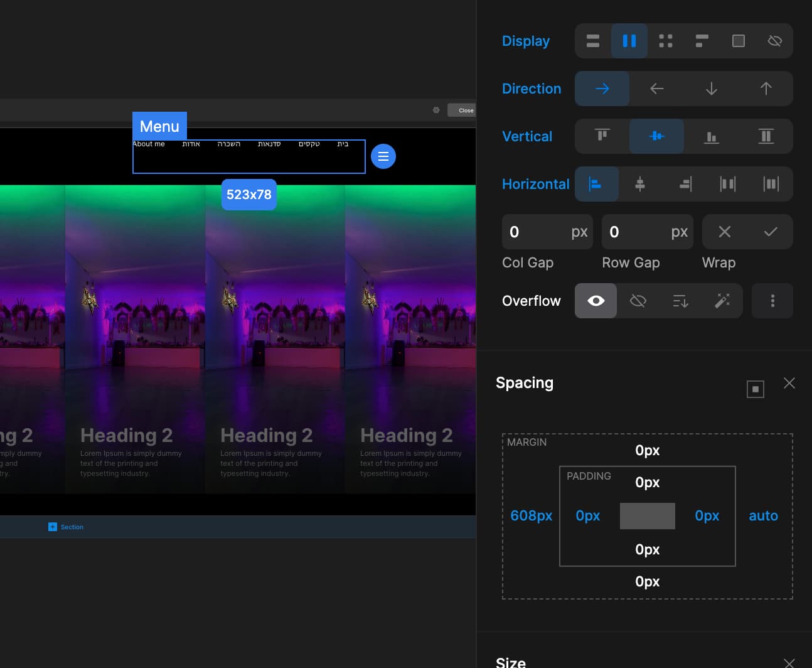Set vertical alignment to stretch
The image size is (812, 668).
click(766, 136)
